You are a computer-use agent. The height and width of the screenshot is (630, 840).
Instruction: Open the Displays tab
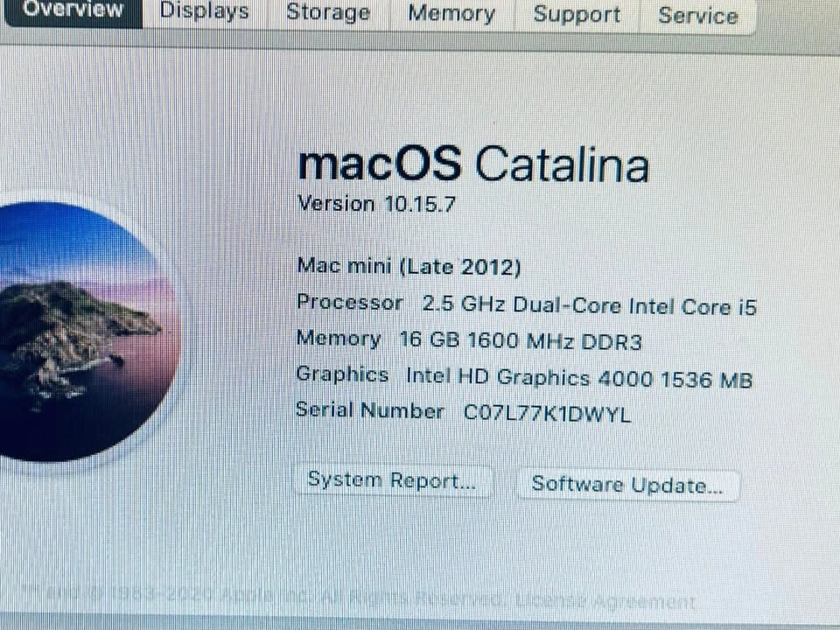pos(205,11)
